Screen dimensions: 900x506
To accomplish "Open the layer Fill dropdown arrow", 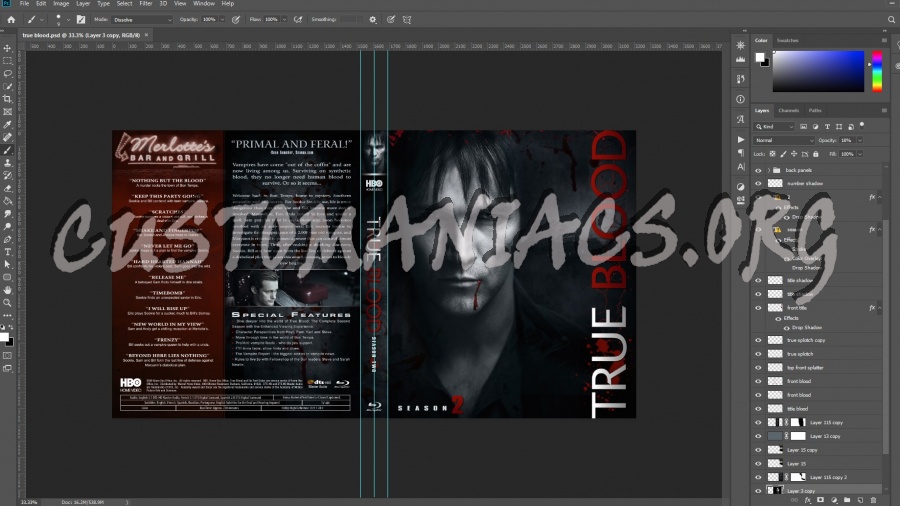I will (x=859, y=154).
